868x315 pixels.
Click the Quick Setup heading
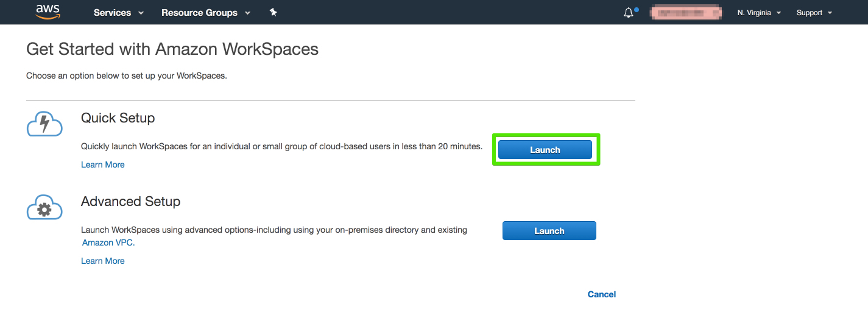(118, 118)
